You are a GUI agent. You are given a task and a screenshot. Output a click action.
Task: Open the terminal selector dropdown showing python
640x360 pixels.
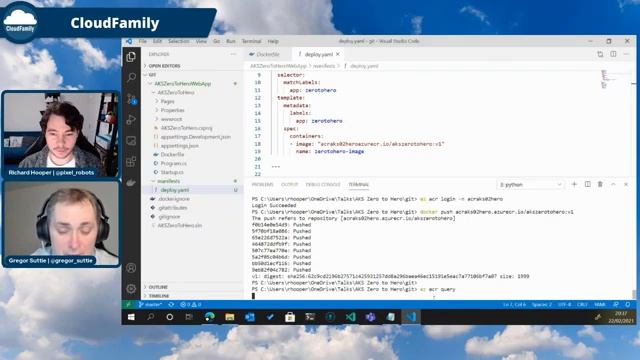tap(531, 184)
